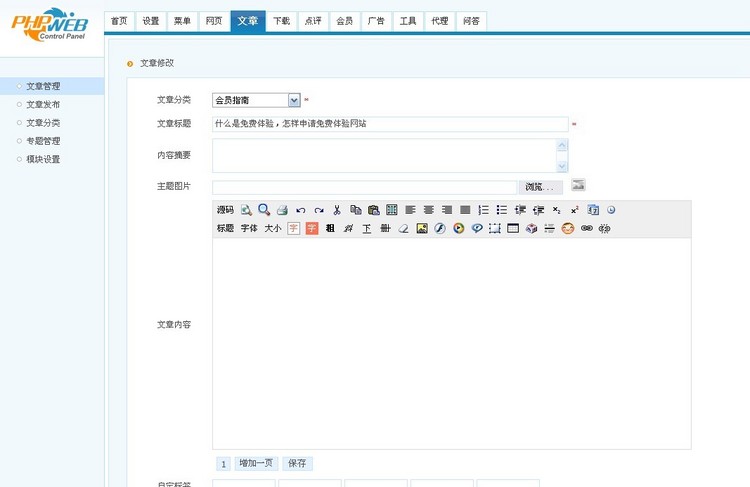Image resolution: width=750 pixels, height=487 pixels.
Task: Insert current time with clock icon
Action: (611, 210)
